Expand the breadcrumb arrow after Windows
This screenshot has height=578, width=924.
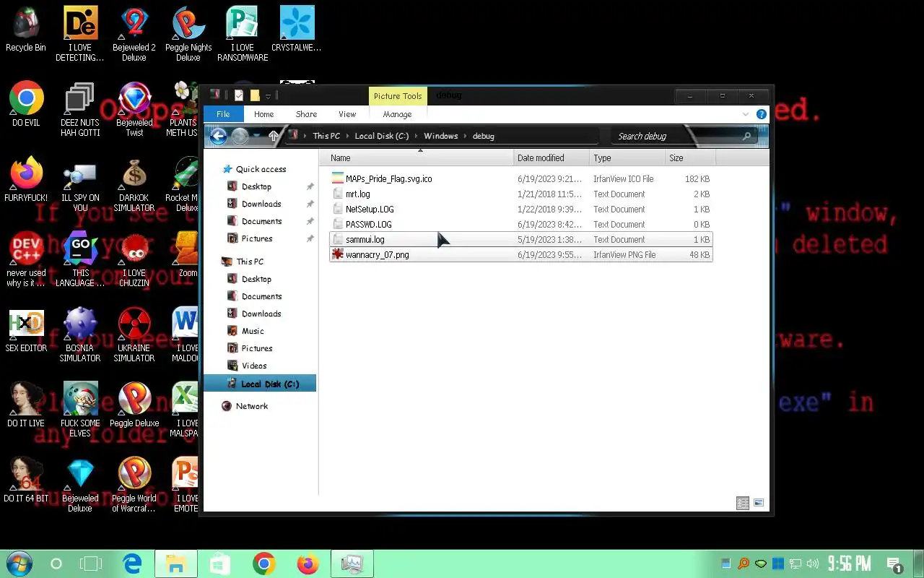pyautogui.click(x=466, y=136)
